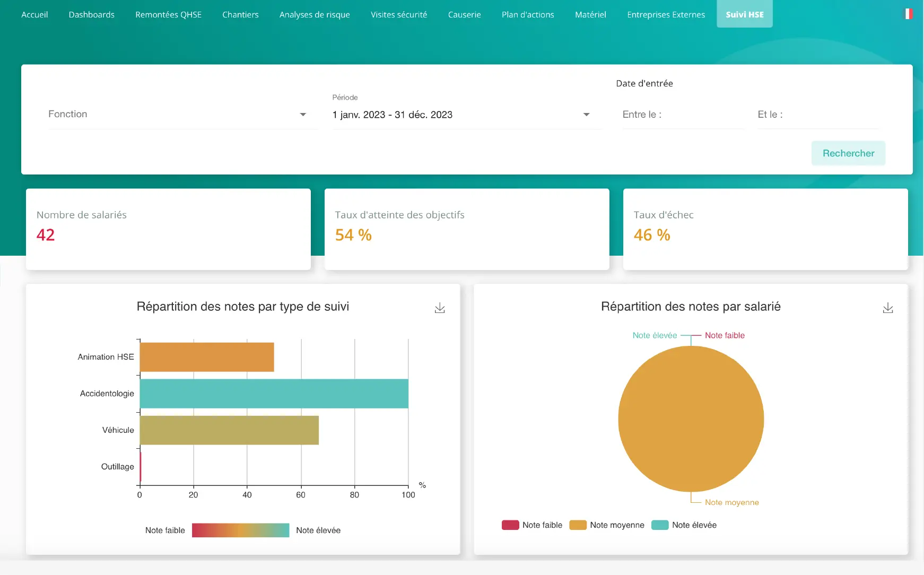Select the orange Animation HSE bar

pyautogui.click(x=207, y=357)
